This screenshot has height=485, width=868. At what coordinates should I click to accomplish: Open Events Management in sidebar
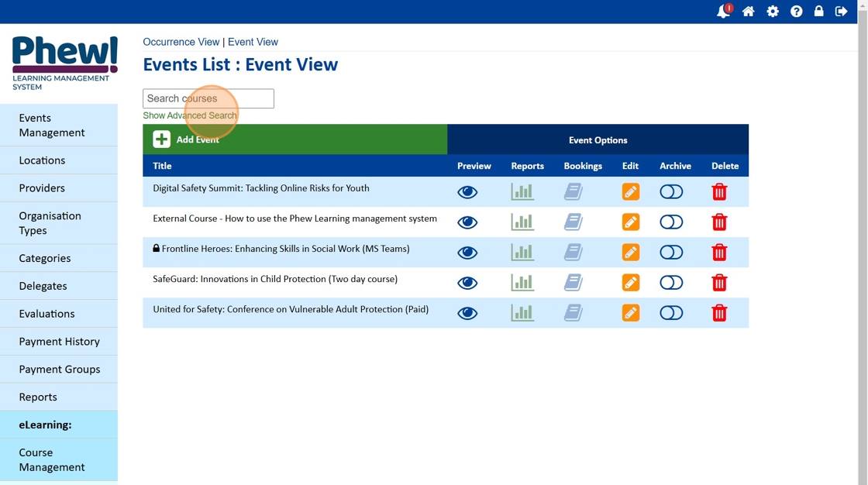click(59, 126)
